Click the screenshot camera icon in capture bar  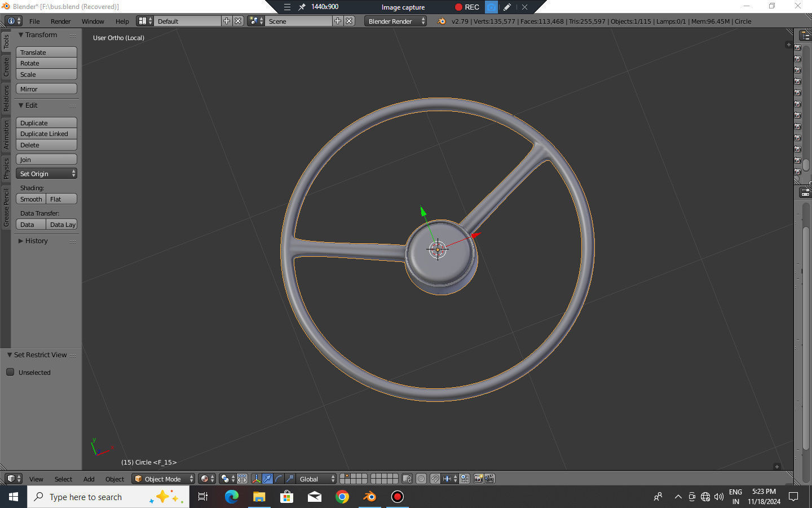[491, 7]
